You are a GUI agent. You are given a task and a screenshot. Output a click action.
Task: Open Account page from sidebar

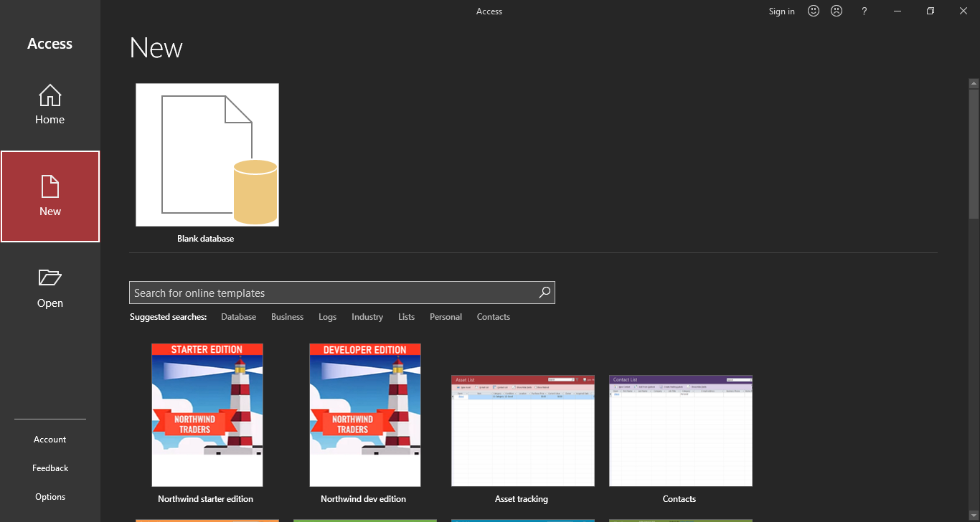[50, 440]
